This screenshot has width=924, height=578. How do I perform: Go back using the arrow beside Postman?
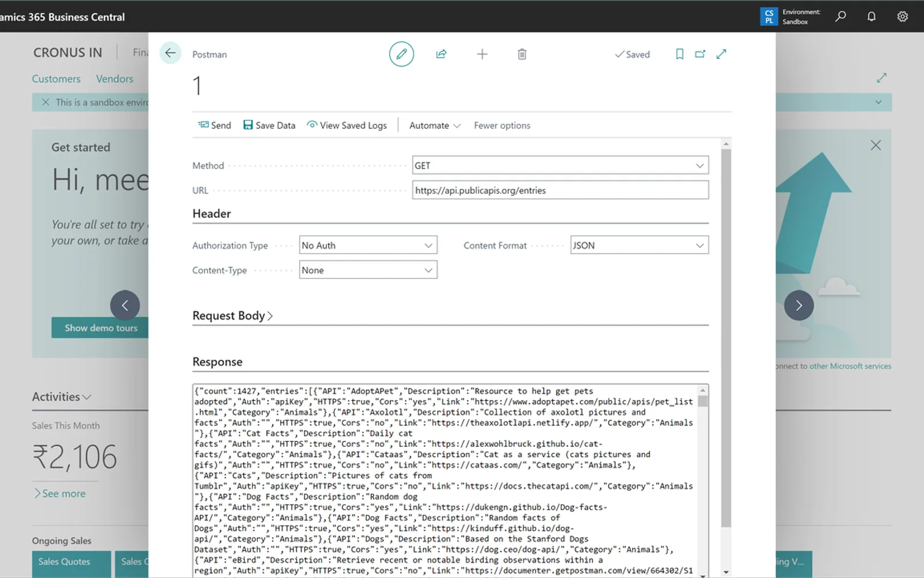coord(170,53)
